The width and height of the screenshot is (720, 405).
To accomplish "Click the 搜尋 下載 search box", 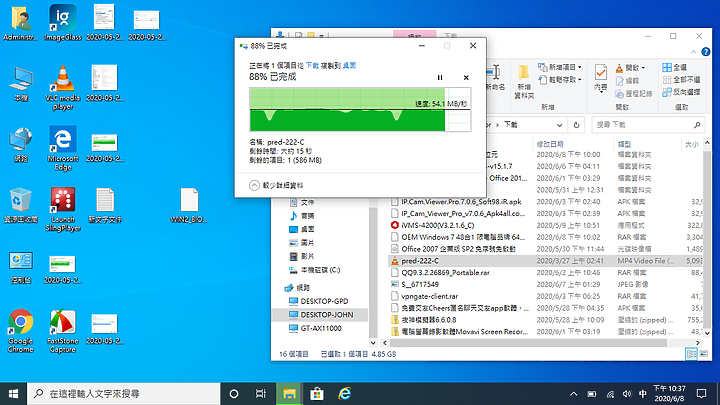I will pyautogui.click(x=650, y=125).
